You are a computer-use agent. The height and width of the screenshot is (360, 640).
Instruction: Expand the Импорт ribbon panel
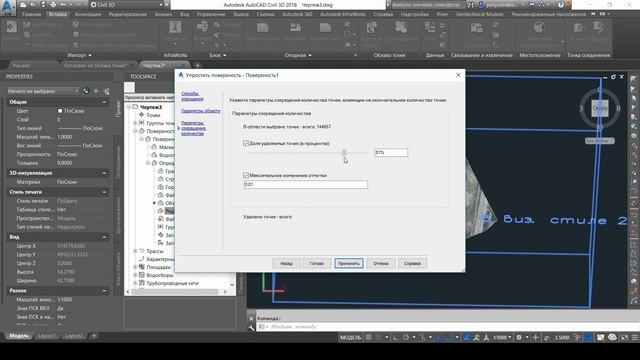point(80,55)
